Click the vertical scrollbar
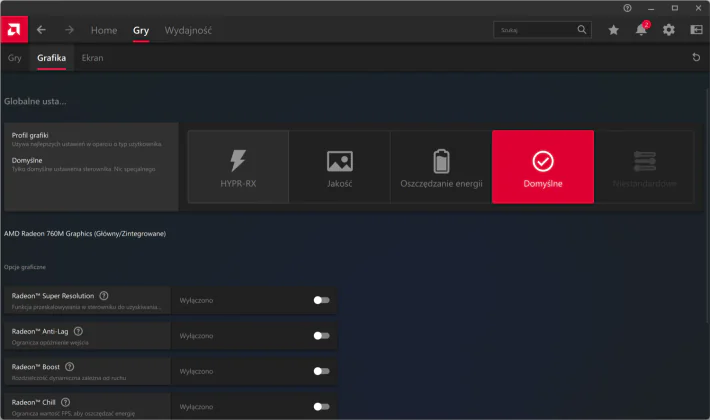This screenshot has height=420, width=710. click(707, 205)
